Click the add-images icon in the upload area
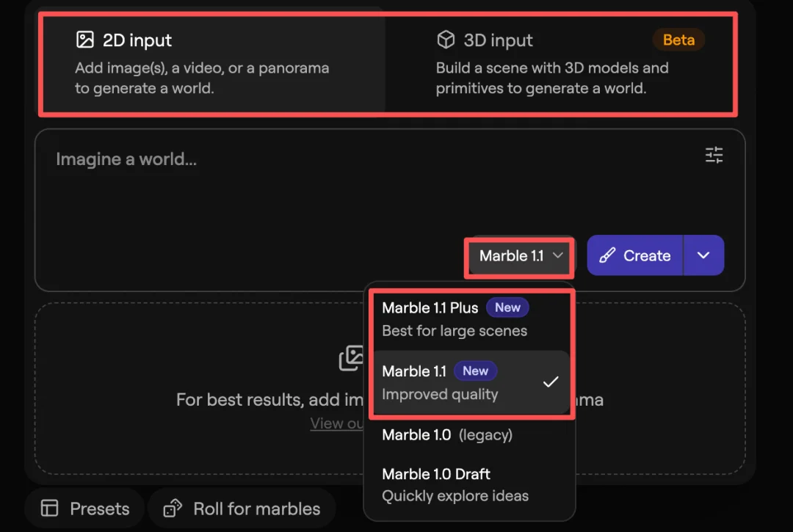The height and width of the screenshot is (532, 793). coord(352,357)
